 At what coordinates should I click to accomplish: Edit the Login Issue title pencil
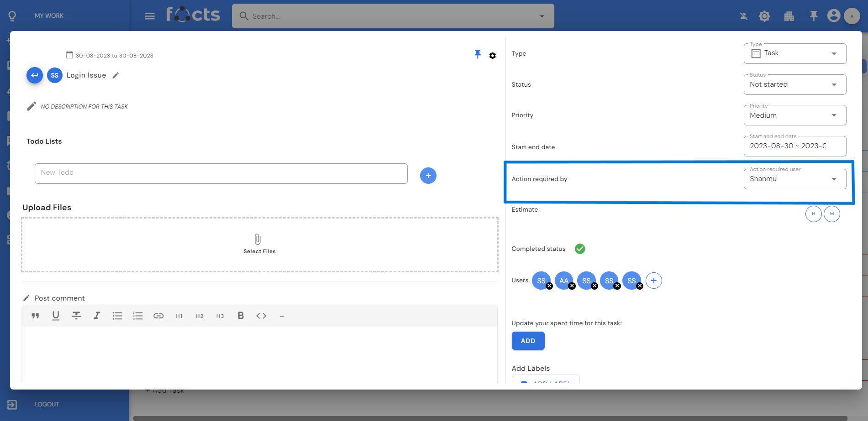tap(116, 76)
